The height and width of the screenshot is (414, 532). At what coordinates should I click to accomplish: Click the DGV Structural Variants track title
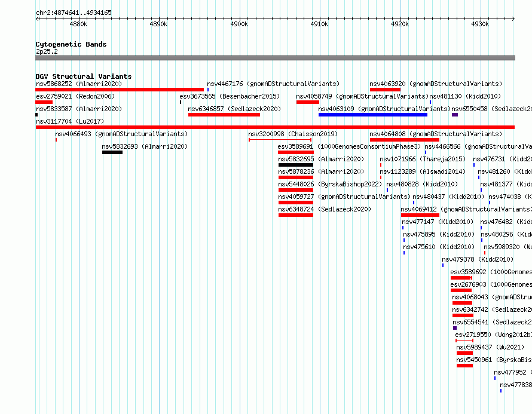[84, 76]
